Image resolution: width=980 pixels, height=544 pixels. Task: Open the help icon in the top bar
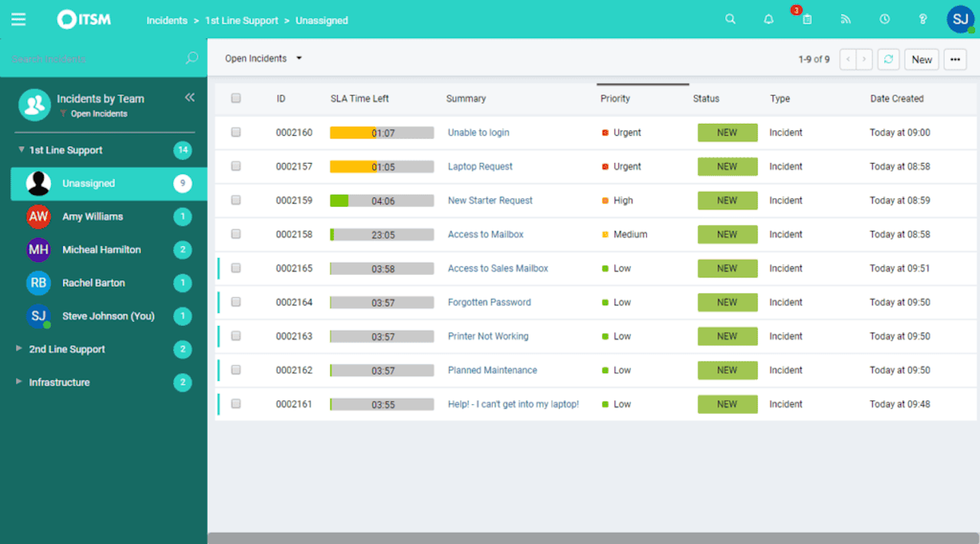[x=922, y=19]
